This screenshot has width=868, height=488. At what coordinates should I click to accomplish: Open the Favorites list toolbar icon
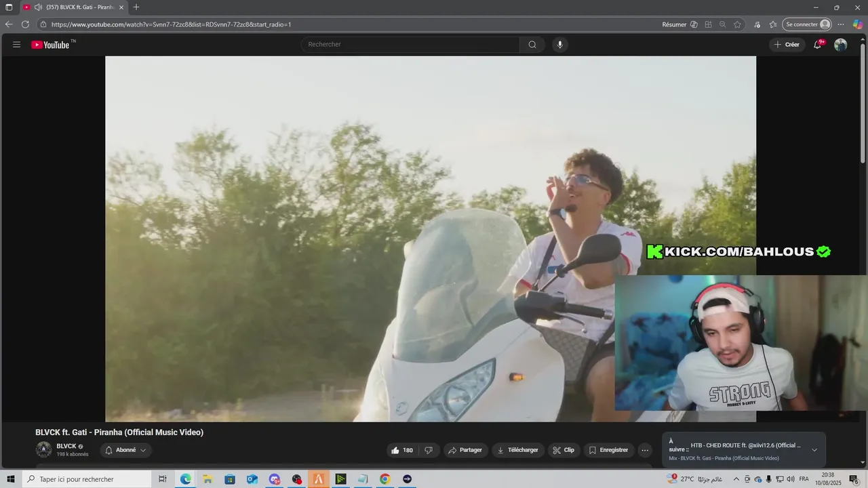click(773, 24)
